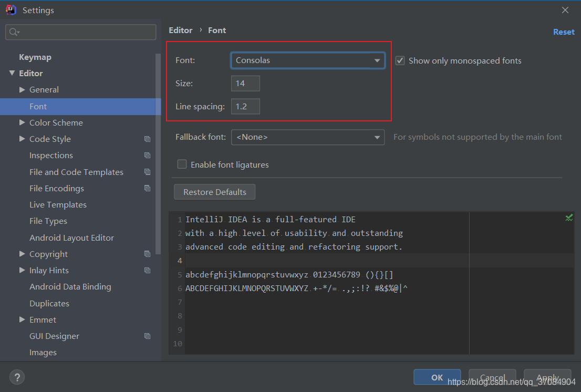Select the Font settings page
The height and width of the screenshot is (392, 581).
[x=80, y=107]
